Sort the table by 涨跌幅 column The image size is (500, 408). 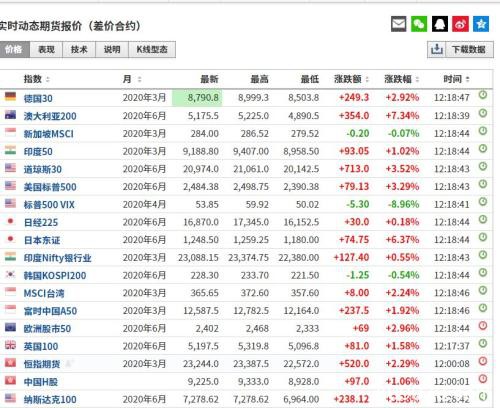coord(401,79)
